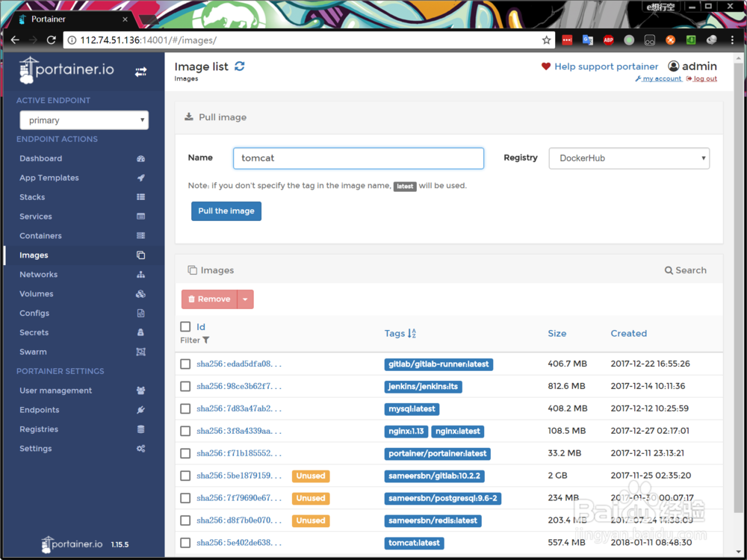This screenshot has height=560, width=747.
Task: Check the gitlab/gitlab-runner:latest row checkbox
Action: click(x=185, y=364)
